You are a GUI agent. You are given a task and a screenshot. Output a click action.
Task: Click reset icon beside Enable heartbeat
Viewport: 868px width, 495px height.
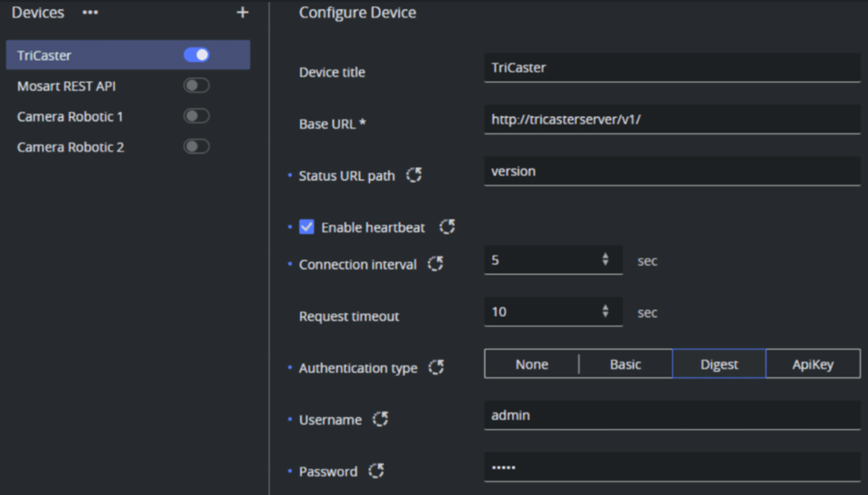448,227
